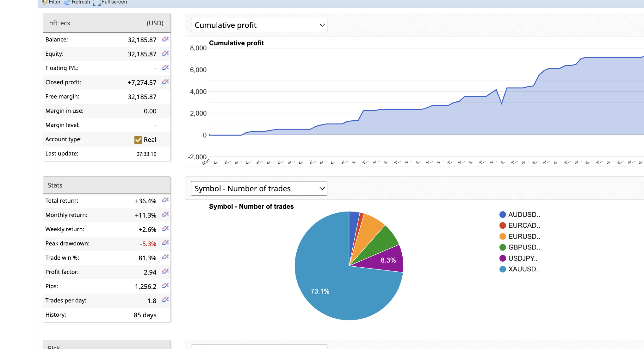
Task: Click chart icon next to Trades per day
Action: tap(165, 300)
